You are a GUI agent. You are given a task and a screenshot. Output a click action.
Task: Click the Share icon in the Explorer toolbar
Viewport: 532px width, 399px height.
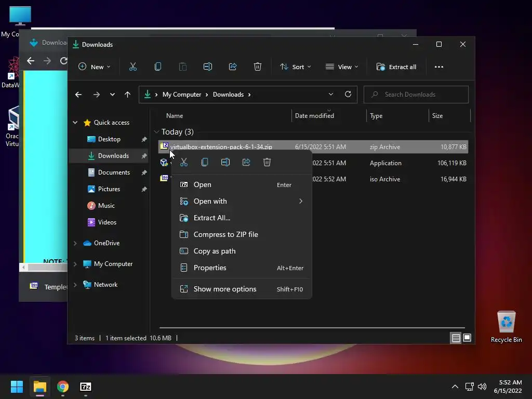point(233,67)
